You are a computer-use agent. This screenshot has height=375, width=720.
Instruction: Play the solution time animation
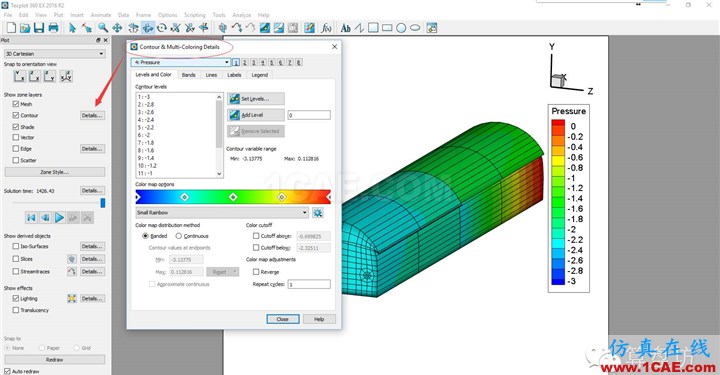click(x=59, y=218)
